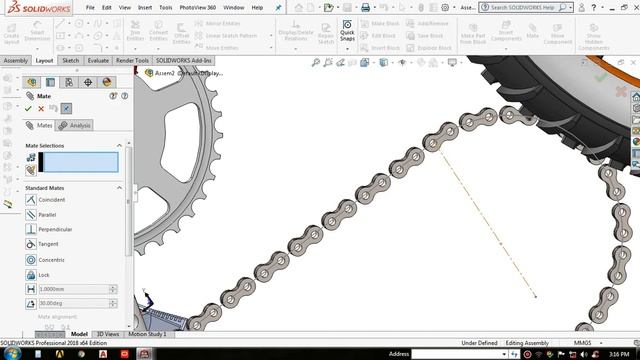Viewport: 640px width, 360px height.
Task: Click the Quick Snaps button
Action: 347,30
